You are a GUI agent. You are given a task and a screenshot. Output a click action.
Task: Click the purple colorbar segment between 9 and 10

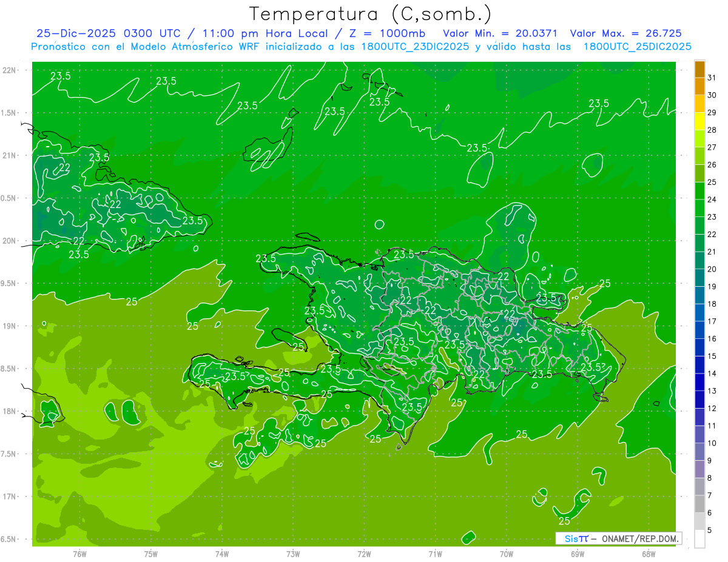(x=699, y=452)
